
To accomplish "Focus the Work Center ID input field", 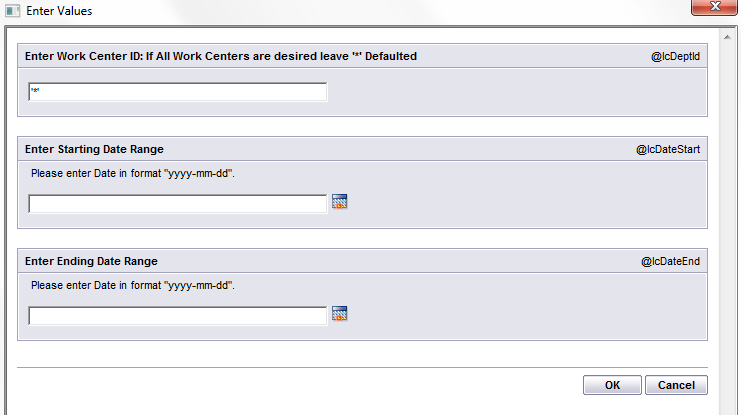I will coord(178,91).
